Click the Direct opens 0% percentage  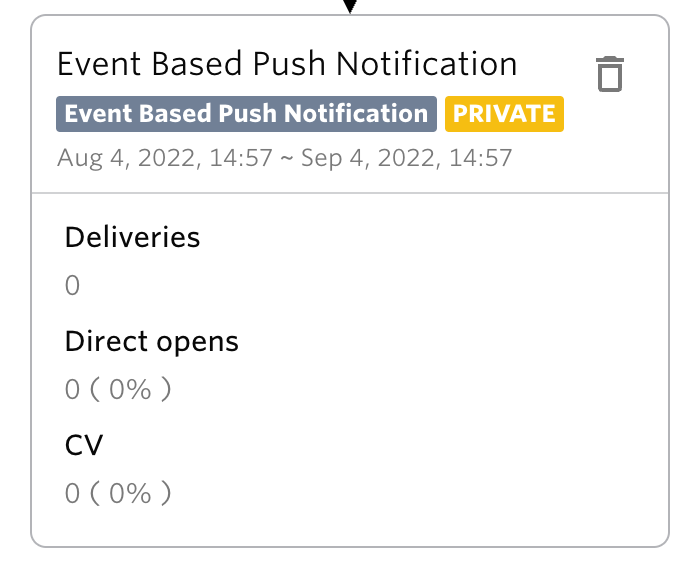(130, 389)
